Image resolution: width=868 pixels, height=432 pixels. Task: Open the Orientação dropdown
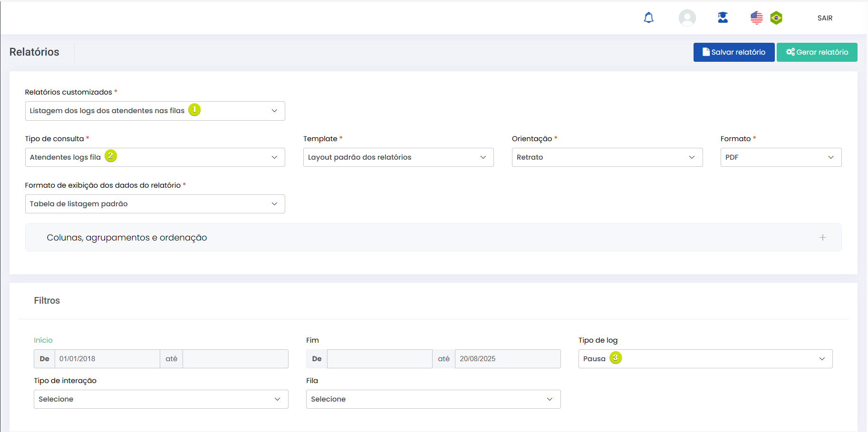607,157
